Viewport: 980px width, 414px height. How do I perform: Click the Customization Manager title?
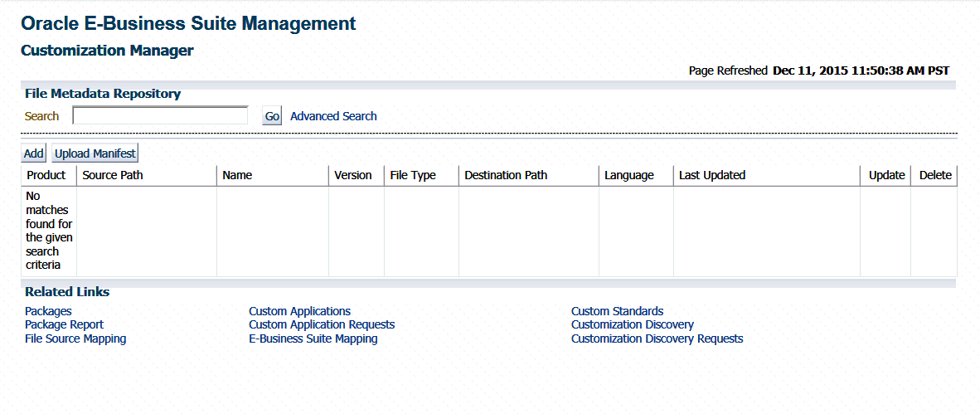(108, 51)
